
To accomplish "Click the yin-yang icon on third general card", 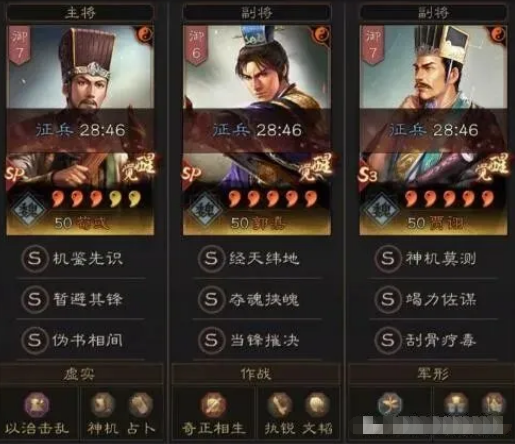I will click(498, 34).
